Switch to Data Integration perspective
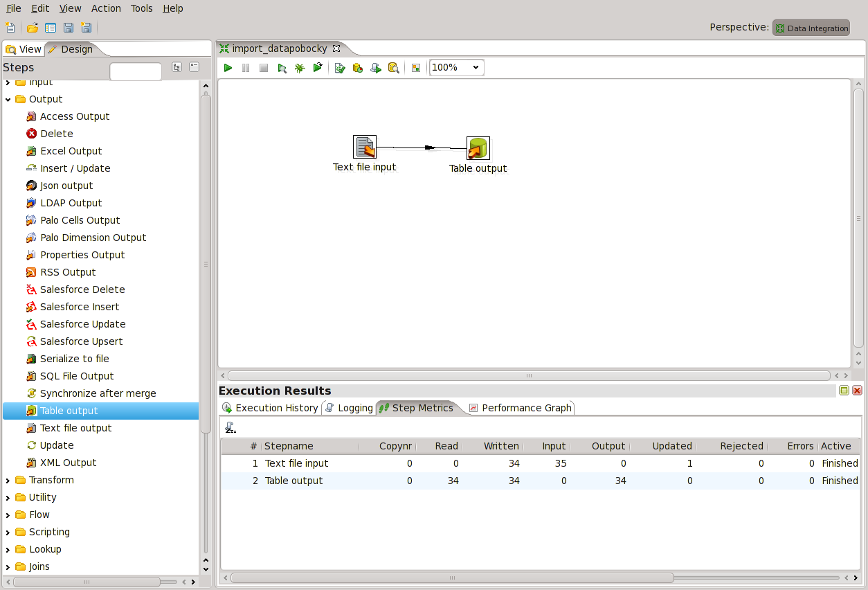The image size is (868, 590). click(x=811, y=28)
